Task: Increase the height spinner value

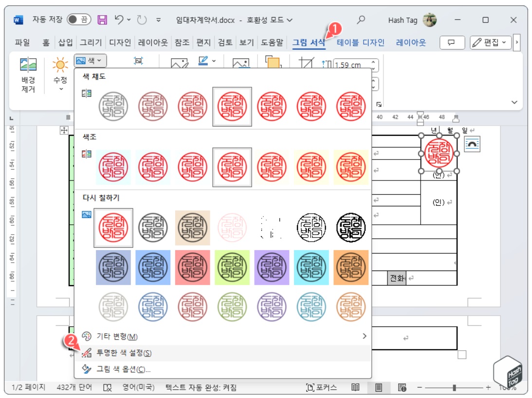Action: [x=373, y=62]
